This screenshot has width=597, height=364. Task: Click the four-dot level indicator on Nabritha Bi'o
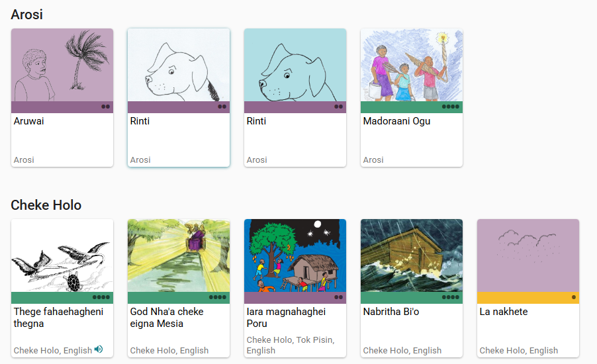[x=451, y=297]
